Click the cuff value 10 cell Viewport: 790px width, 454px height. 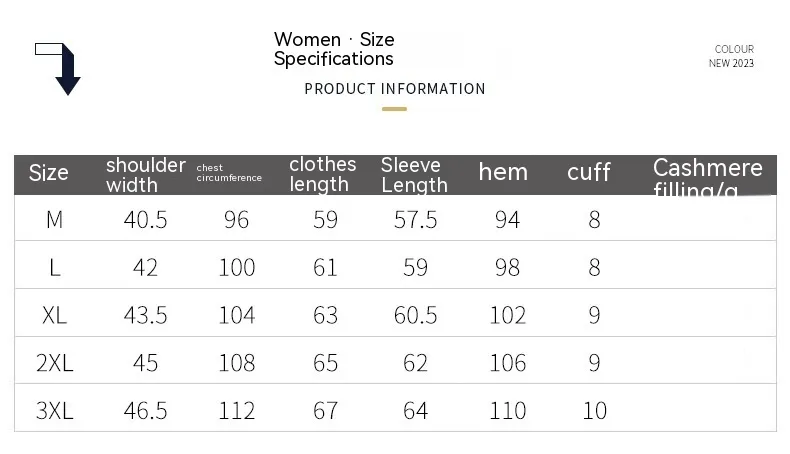point(594,410)
